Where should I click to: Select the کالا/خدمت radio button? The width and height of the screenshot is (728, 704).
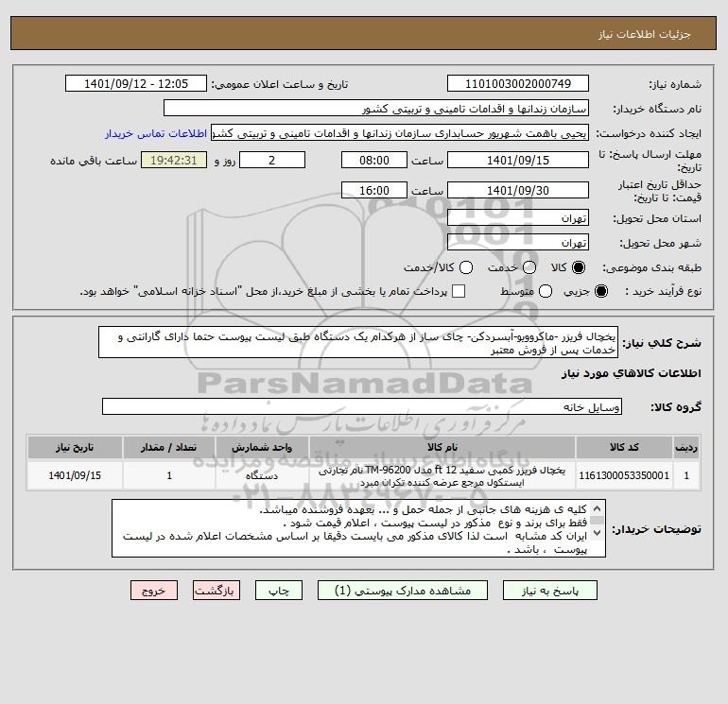[466, 267]
